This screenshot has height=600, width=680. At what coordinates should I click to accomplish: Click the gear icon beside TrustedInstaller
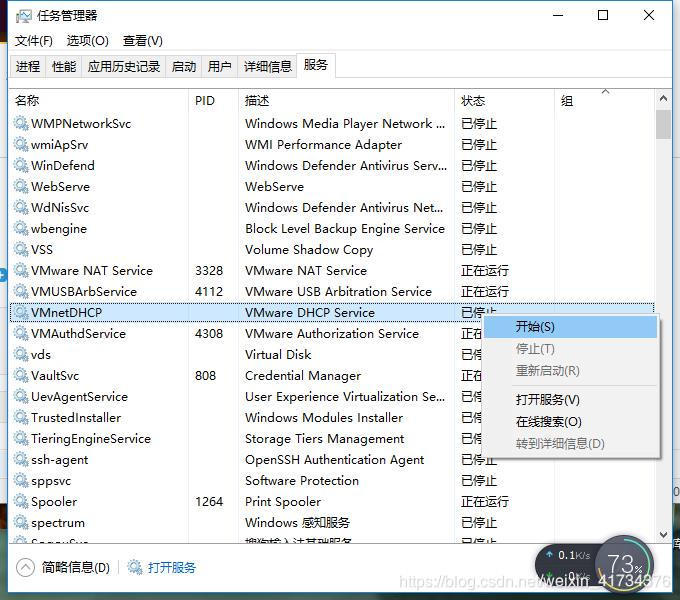click(x=21, y=417)
